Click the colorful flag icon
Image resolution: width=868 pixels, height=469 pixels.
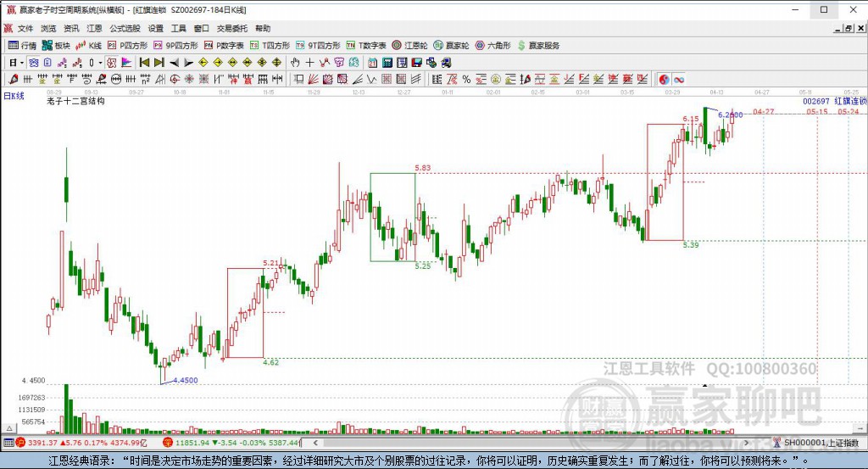(126, 63)
